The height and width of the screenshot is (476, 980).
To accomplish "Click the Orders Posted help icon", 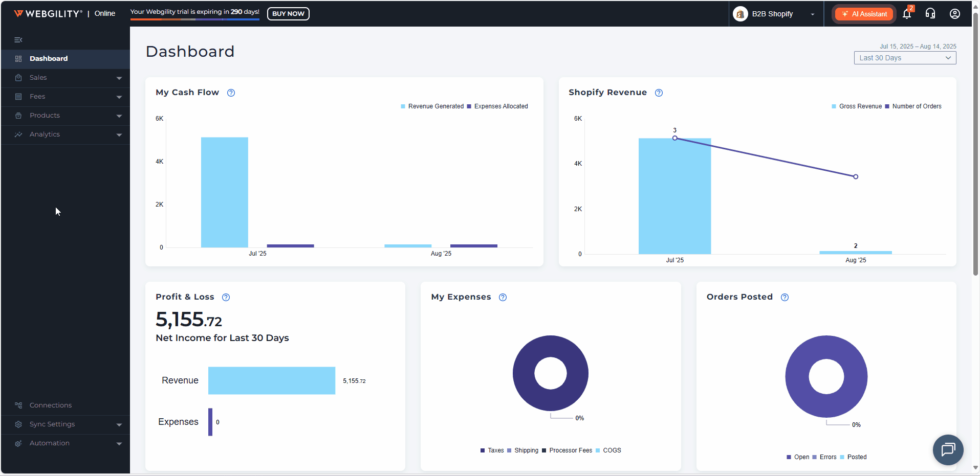I will point(785,297).
